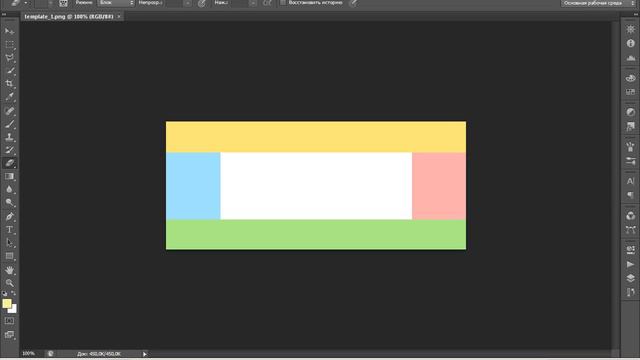The width and height of the screenshot is (640, 360).
Task: Click the Flow value field
Action: 240,3
